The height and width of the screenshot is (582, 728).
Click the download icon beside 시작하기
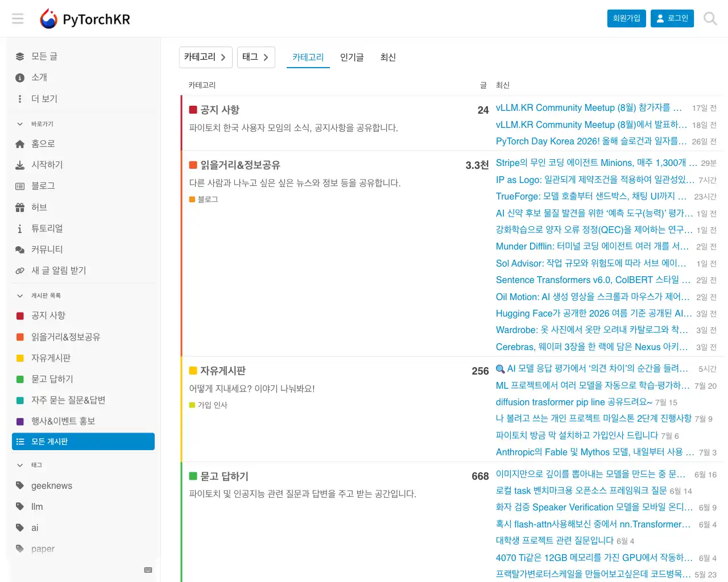pyautogui.click(x=20, y=165)
